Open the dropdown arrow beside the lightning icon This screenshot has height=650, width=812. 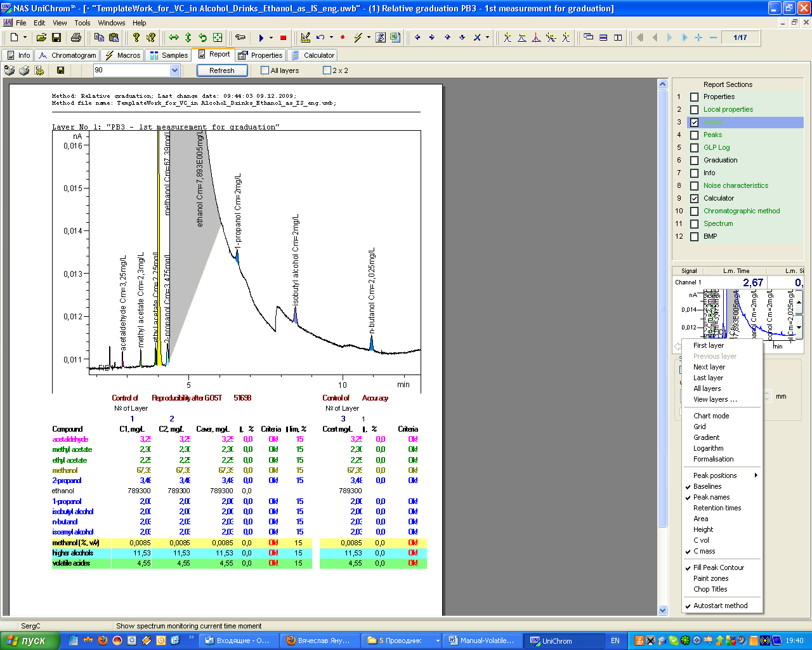[x=368, y=38]
